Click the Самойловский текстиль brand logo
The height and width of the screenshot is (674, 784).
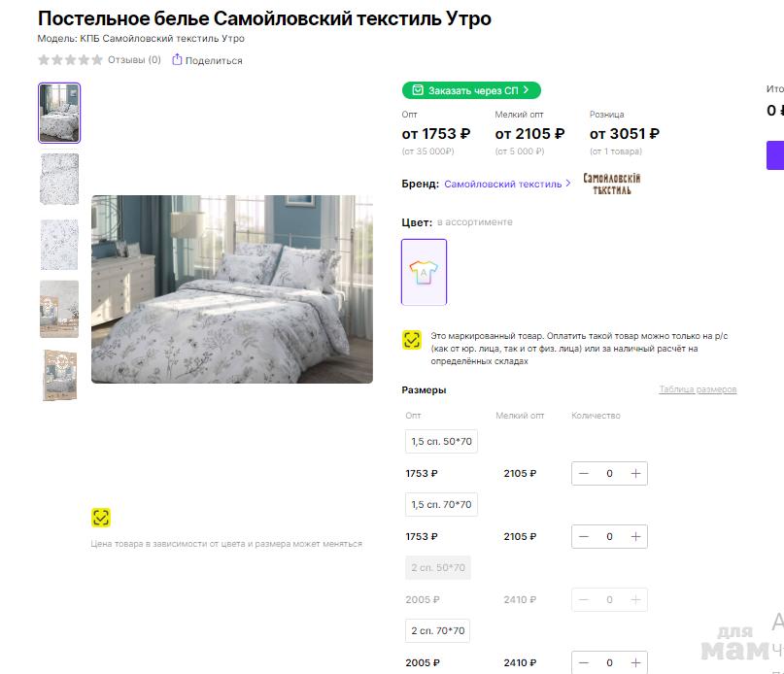tap(611, 184)
